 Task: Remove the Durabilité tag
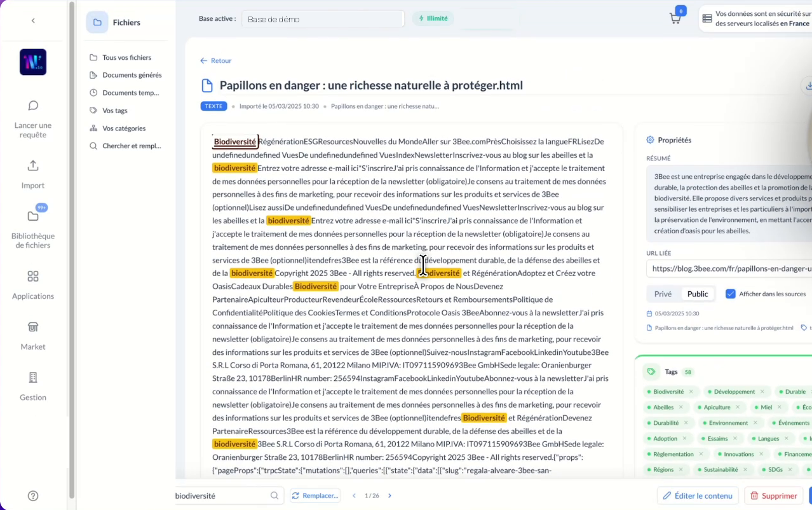[x=686, y=423]
